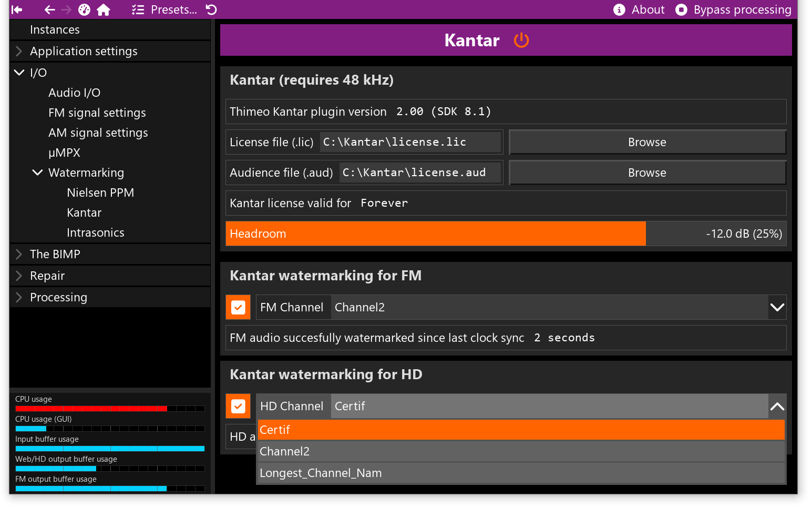The height and width of the screenshot is (507, 812).
Task: Disable Kantar watermarking for FM checkbox
Action: [238, 307]
